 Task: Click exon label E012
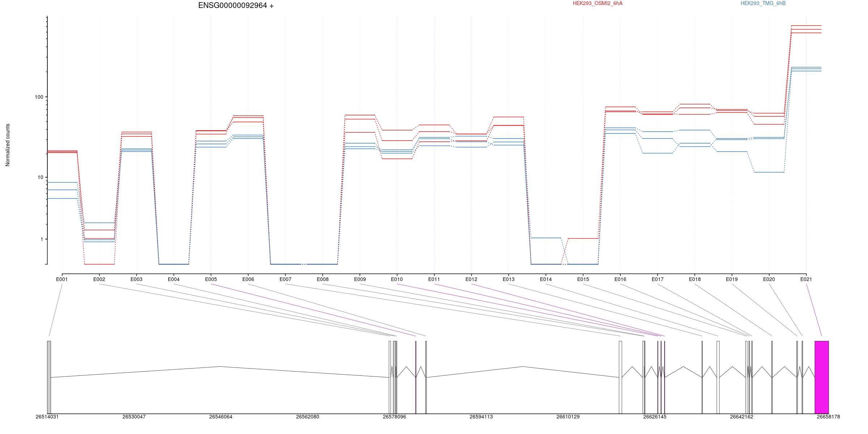[471, 280]
